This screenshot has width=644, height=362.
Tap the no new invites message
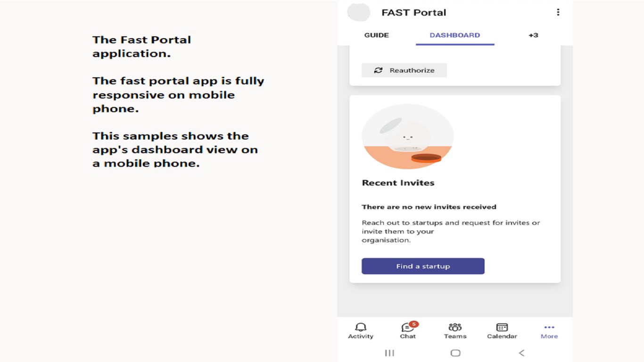click(x=429, y=207)
